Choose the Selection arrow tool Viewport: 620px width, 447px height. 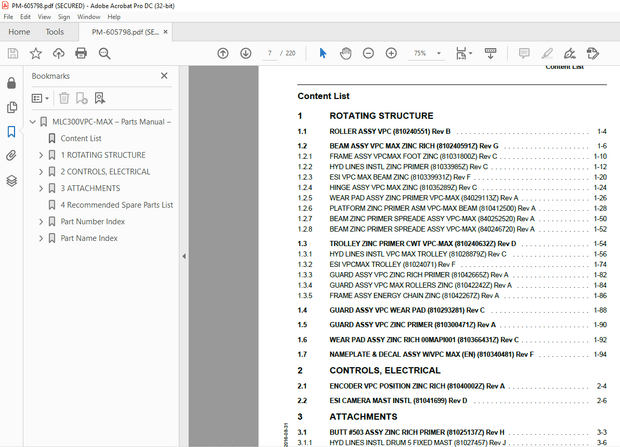(322, 53)
